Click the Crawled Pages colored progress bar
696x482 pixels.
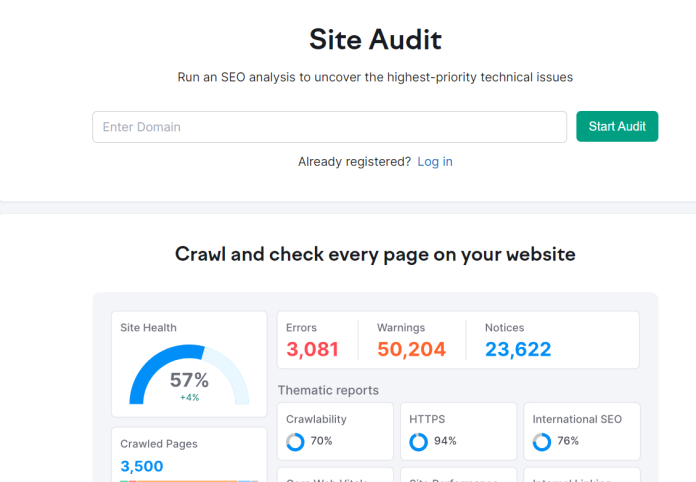(189, 481)
